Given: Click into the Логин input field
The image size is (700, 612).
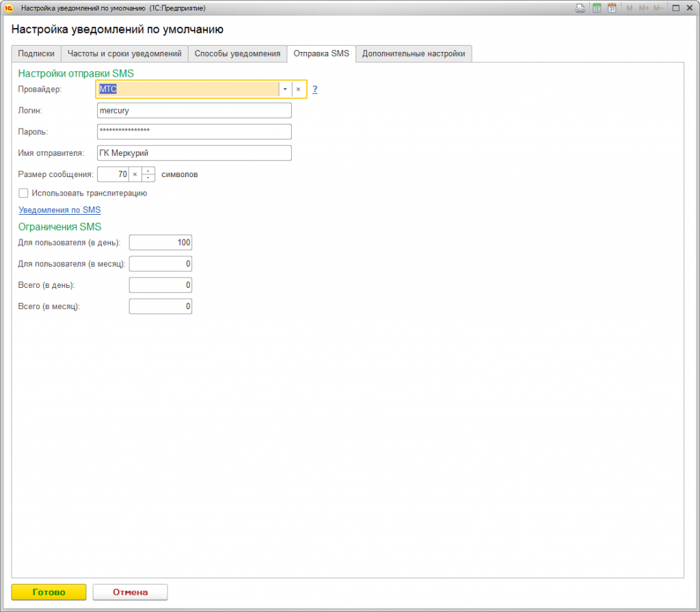Looking at the screenshot, I should [194, 110].
